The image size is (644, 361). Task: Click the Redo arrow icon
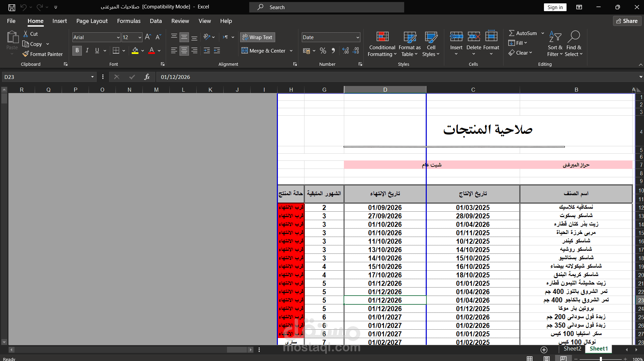pyautogui.click(x=40, y=7)
